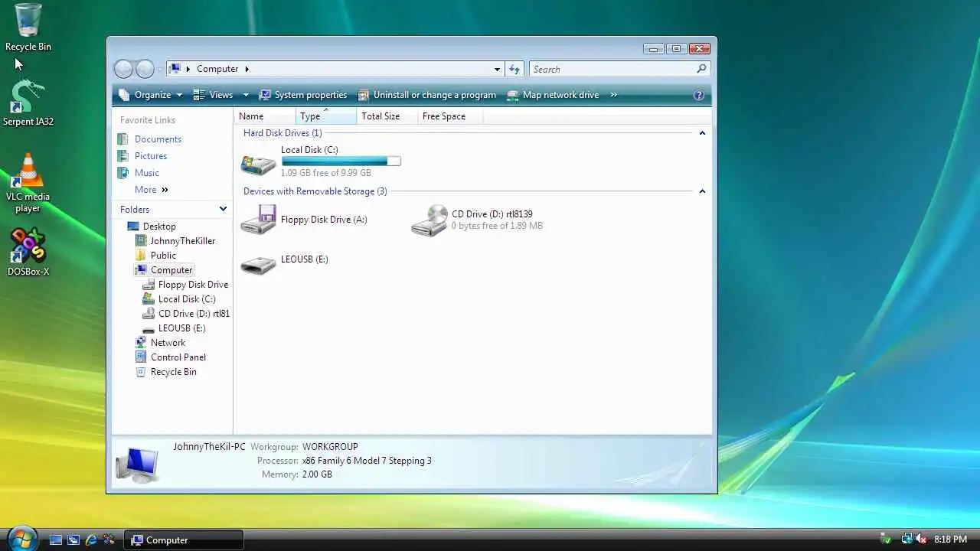Click the Computer taskbar button

pos(184,540)
